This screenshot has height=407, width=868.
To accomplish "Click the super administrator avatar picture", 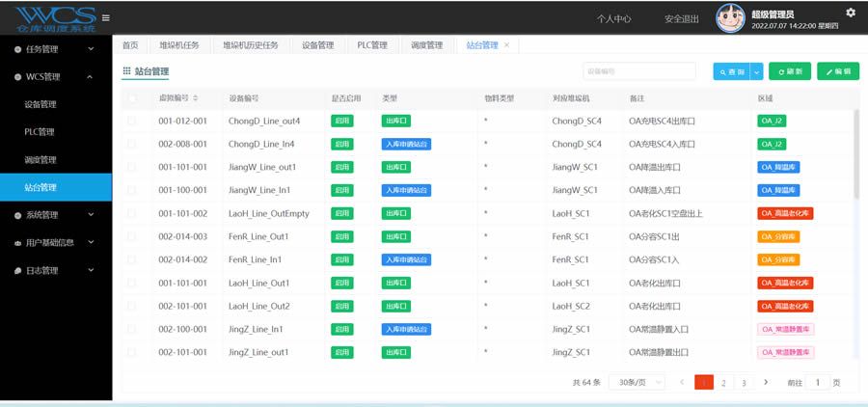I will [730, 18].
